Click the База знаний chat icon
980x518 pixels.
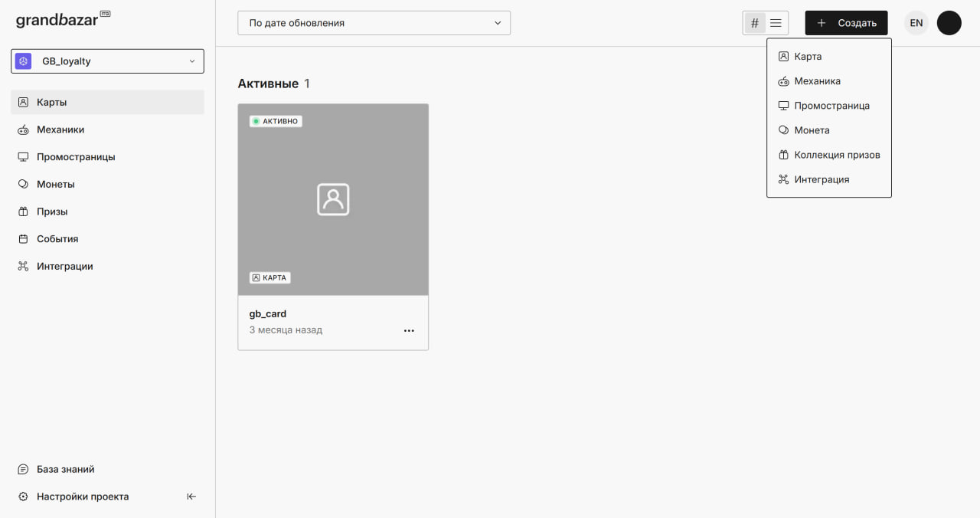point(23,469)
